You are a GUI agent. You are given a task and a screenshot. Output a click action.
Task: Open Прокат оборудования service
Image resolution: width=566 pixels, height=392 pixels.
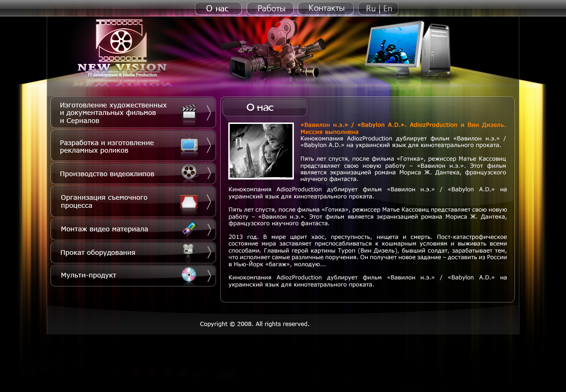coord(133,253)
